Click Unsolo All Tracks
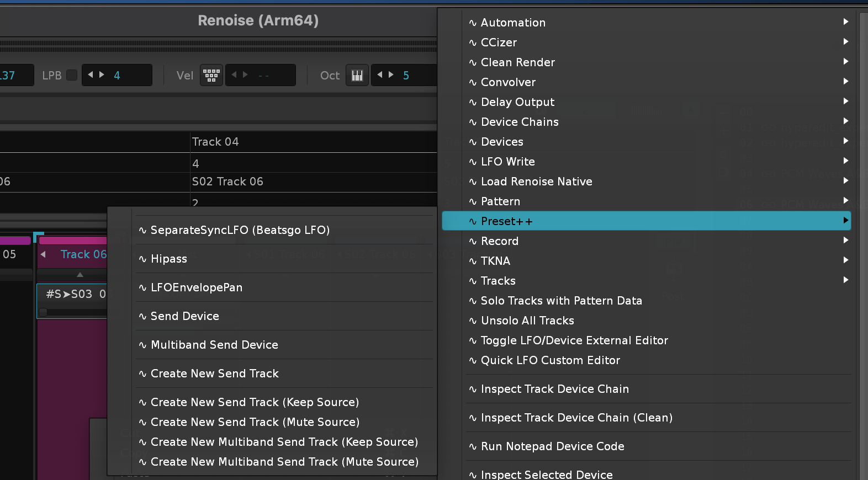The image size is (868, 480). click(527, 321)
